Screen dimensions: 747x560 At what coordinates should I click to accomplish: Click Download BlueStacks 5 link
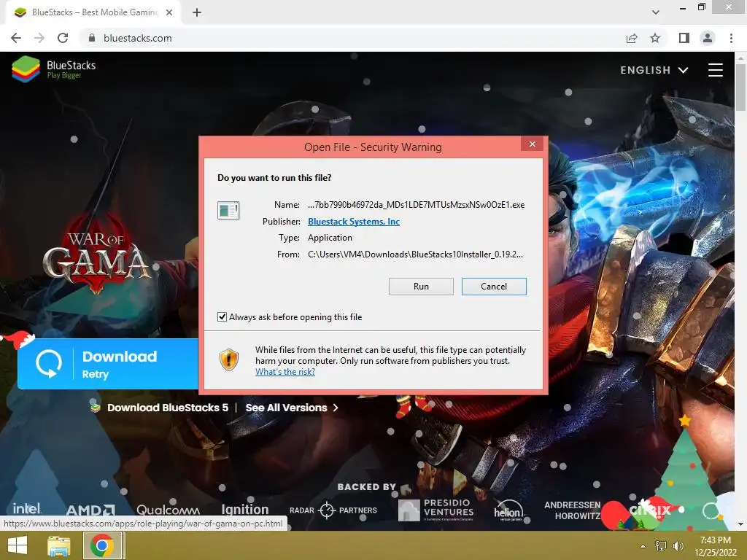coord(167,408)
